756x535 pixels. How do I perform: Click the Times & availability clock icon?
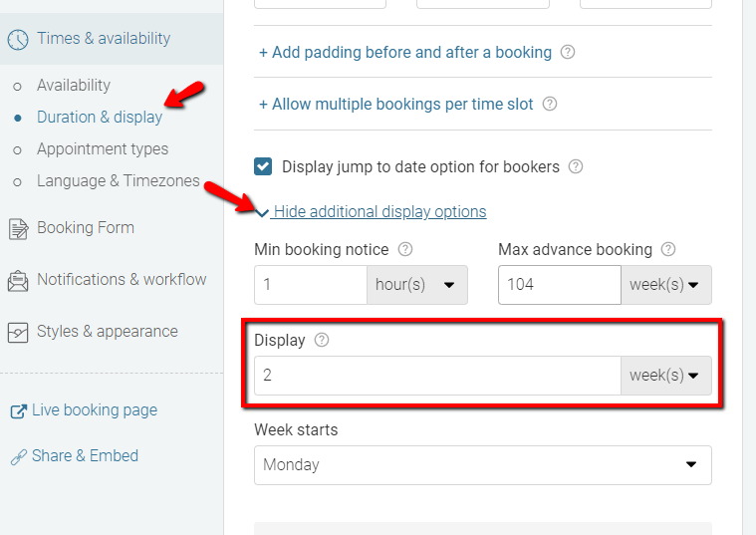click(18, 39)
